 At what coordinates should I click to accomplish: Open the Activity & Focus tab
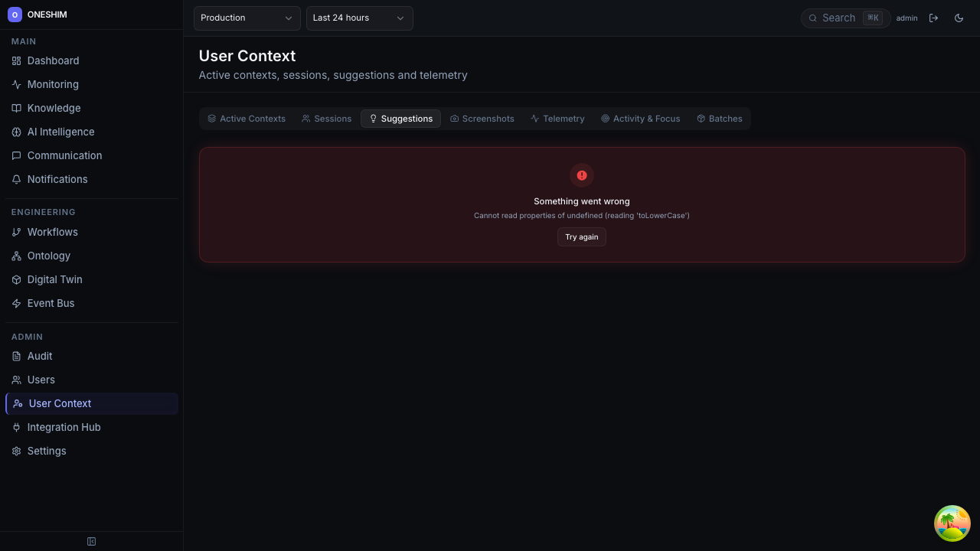coord(640,119)
